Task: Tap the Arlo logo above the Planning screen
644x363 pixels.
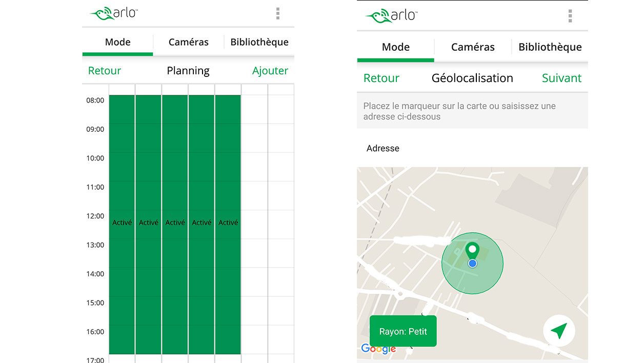Action: pyautogui.click(x=114, y=13)
